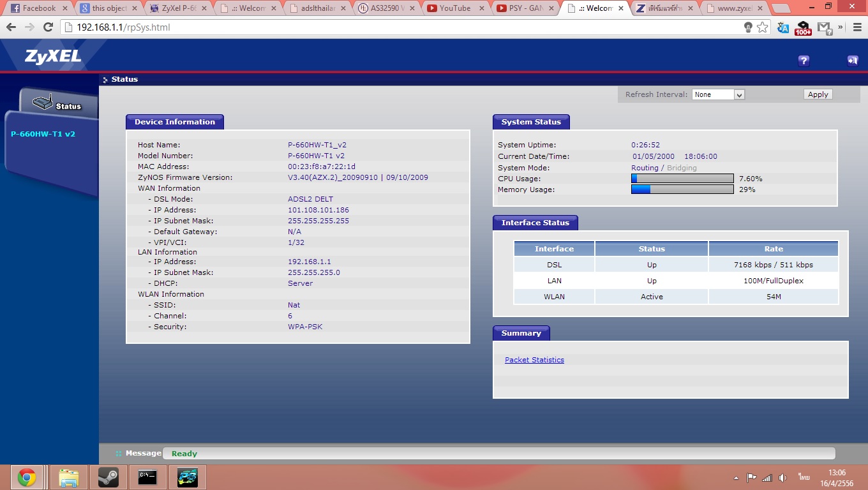
Task: Click the Security value WPA-PSK
Action: [x=305, y=327]
